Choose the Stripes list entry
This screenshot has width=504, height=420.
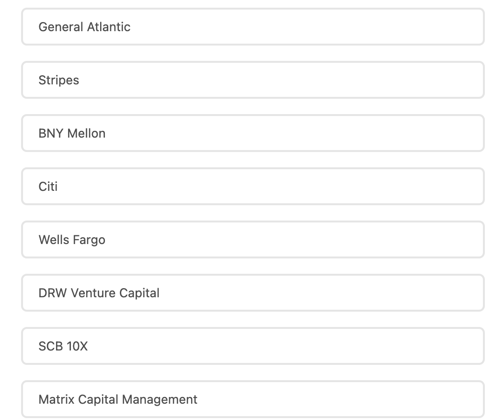(x=252, y=80)
